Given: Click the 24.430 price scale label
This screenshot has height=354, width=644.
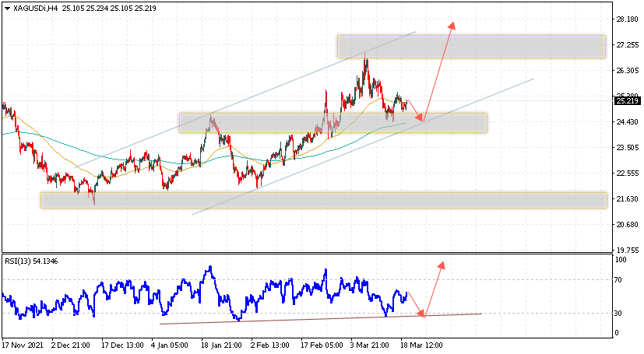Looking at the screenshot, I should (x=627, y=122).
